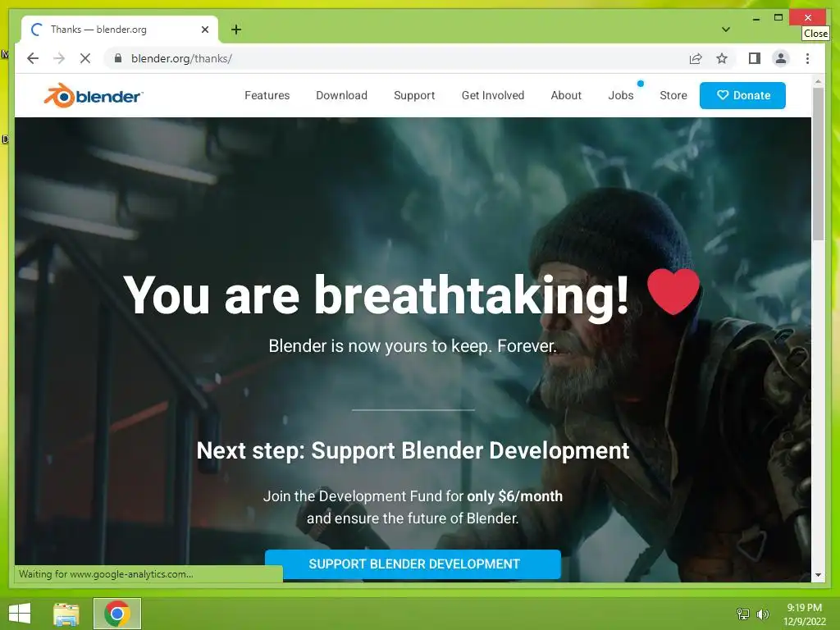Click the browser forward arrow
The image size is (840, 630).
point(59,58)
